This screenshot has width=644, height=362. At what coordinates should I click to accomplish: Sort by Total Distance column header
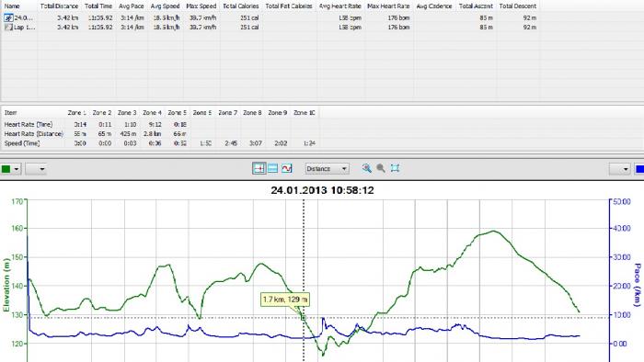point(59,6)
